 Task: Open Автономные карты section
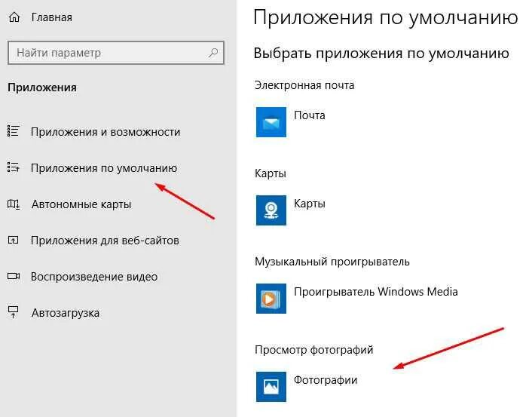coord(81,204)
